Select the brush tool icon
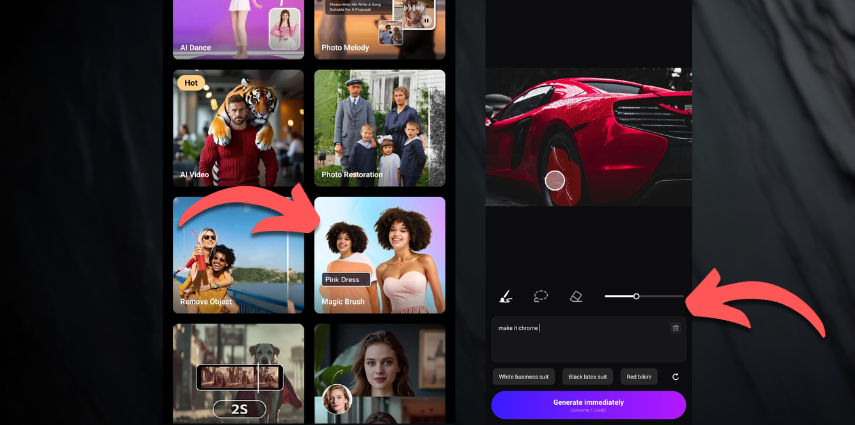Screen dimensions: 855x425 [505, 296]
